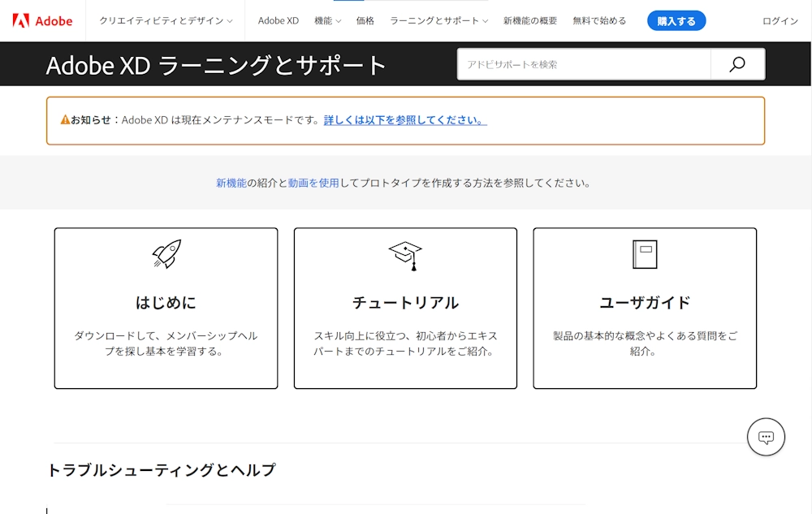Open 新機能の概要 navigation item
This screenshot has width=812, height=514.
pyautogui.click(x=530, y=21)
